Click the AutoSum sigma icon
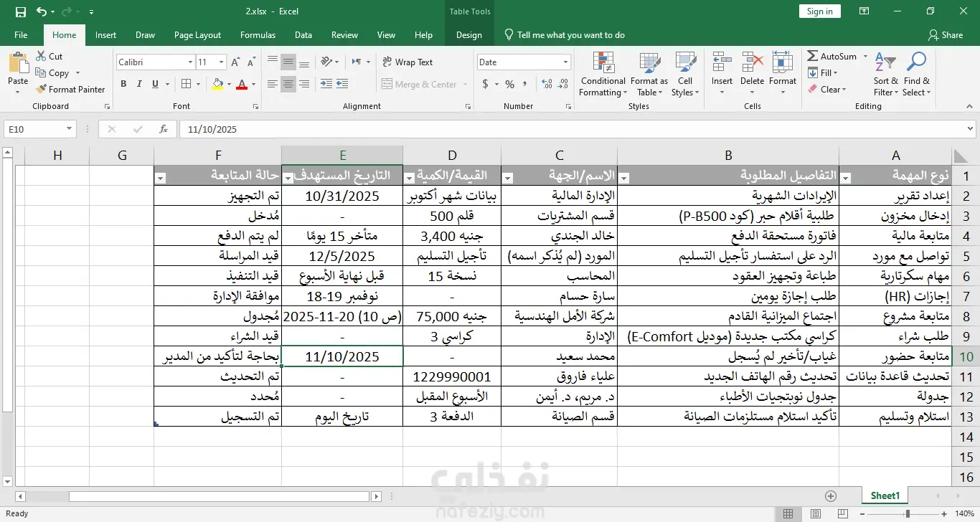The height and width of the screenshot is (522, 980). 812,56
